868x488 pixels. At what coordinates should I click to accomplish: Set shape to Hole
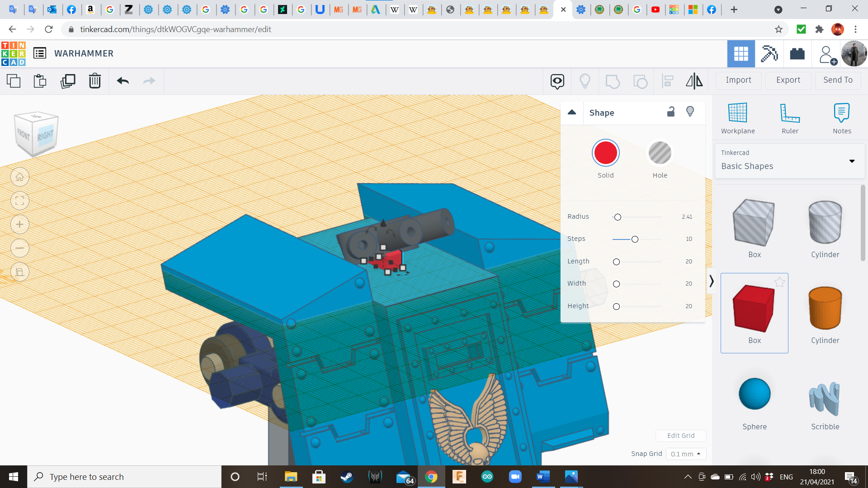point(660,153)
